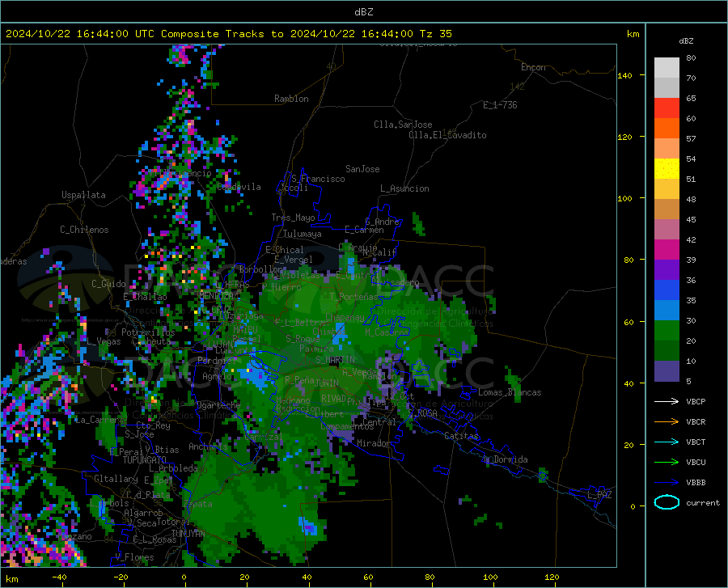Click the '-40' tick on the bottom axis
The image size is (728, 588).
[59, 577]
